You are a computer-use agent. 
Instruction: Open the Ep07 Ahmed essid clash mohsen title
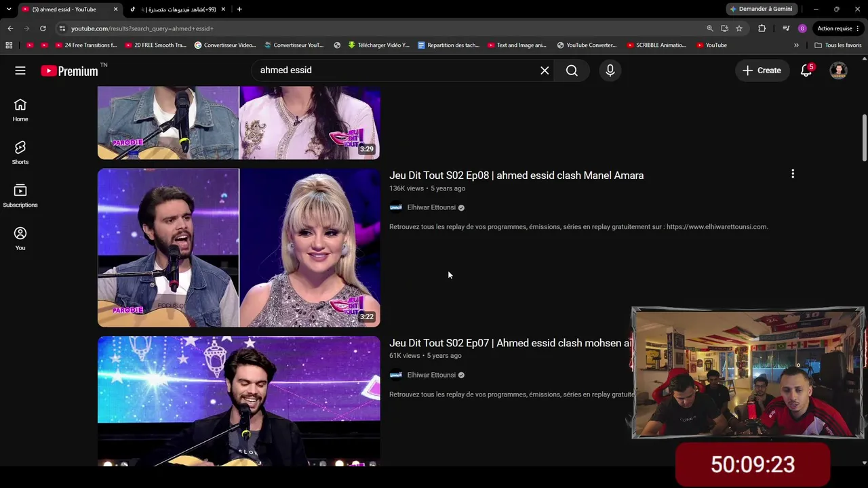coord(511,343)
